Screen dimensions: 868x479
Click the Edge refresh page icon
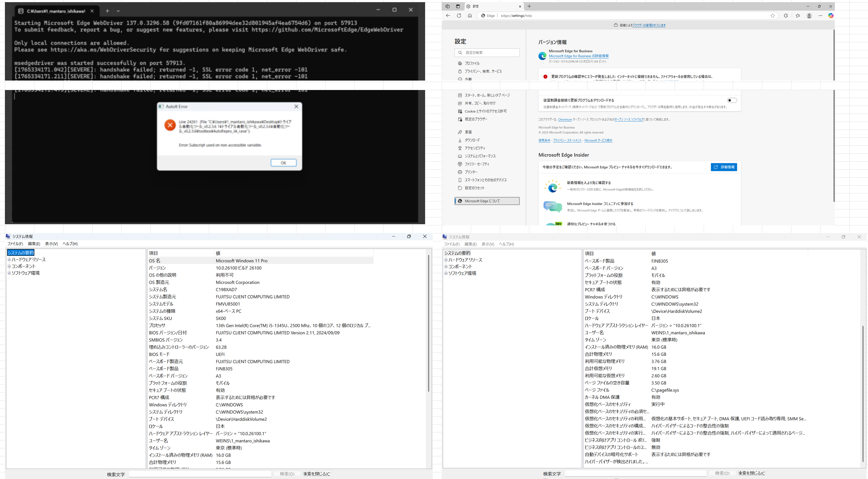point(459,16)
